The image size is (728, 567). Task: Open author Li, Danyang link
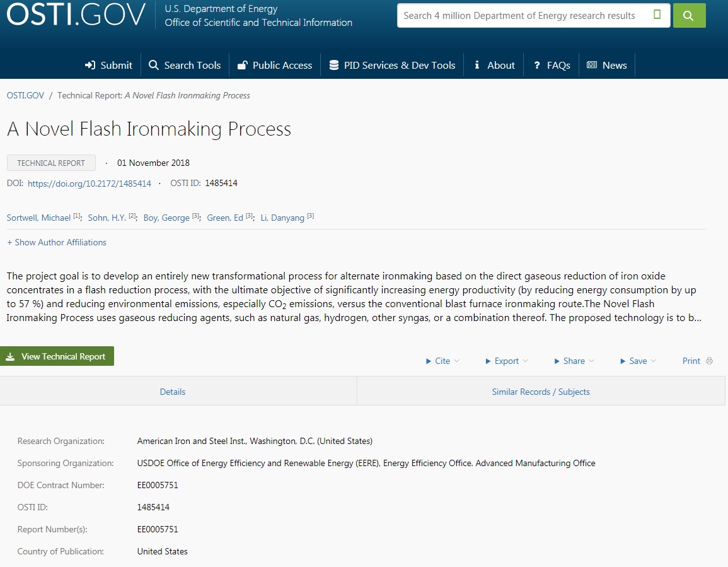282,218
